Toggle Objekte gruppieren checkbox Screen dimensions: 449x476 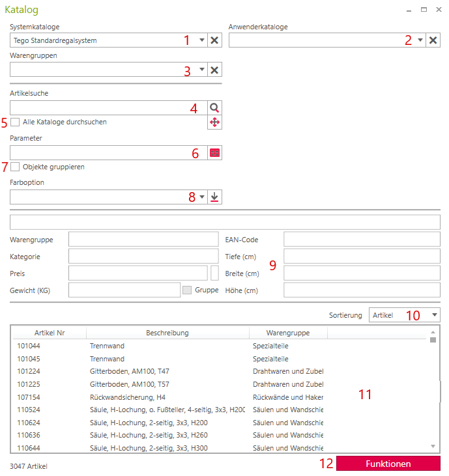coord(15,167)
